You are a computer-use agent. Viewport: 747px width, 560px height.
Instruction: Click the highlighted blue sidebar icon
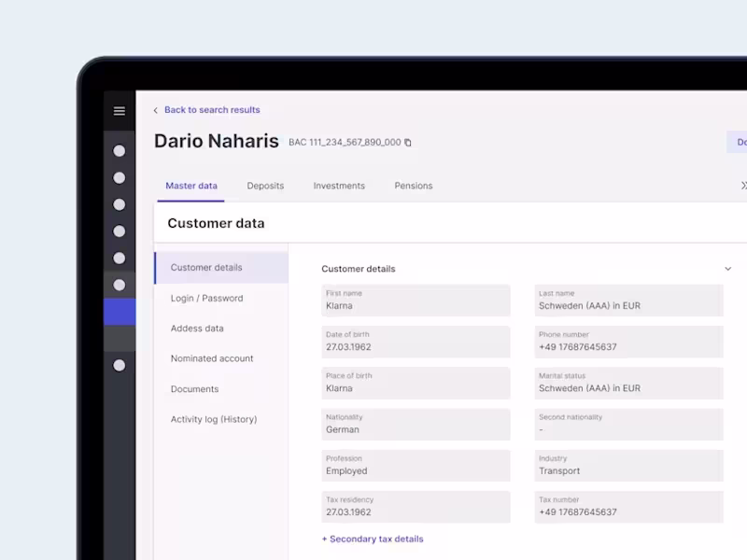pyautogui.click(x=119, y=312)
